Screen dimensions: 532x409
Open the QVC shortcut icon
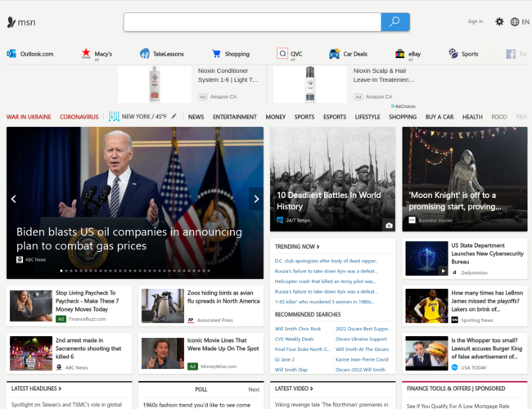click(282, 53)
